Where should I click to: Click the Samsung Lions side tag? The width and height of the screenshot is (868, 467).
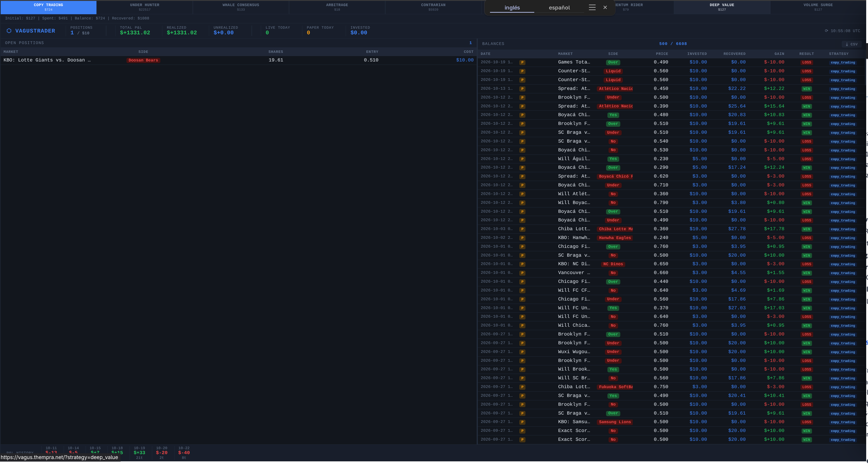point(615,422)
